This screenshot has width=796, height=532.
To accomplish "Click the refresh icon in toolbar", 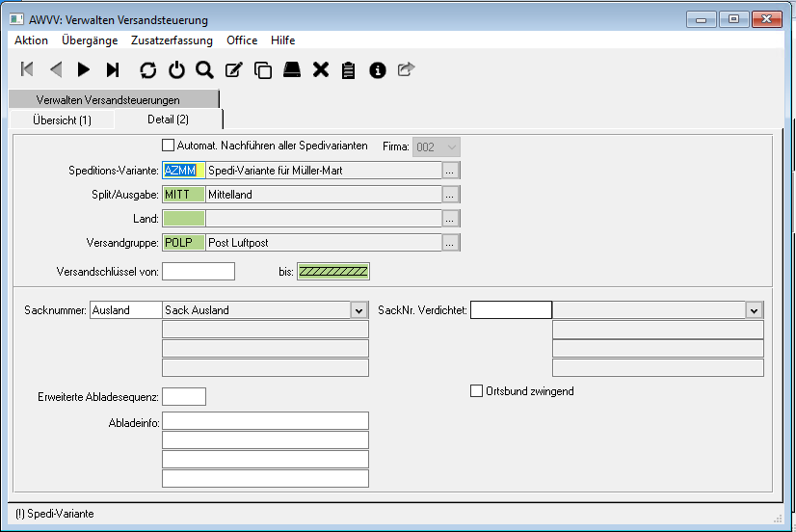I will (x=147, y=69).
